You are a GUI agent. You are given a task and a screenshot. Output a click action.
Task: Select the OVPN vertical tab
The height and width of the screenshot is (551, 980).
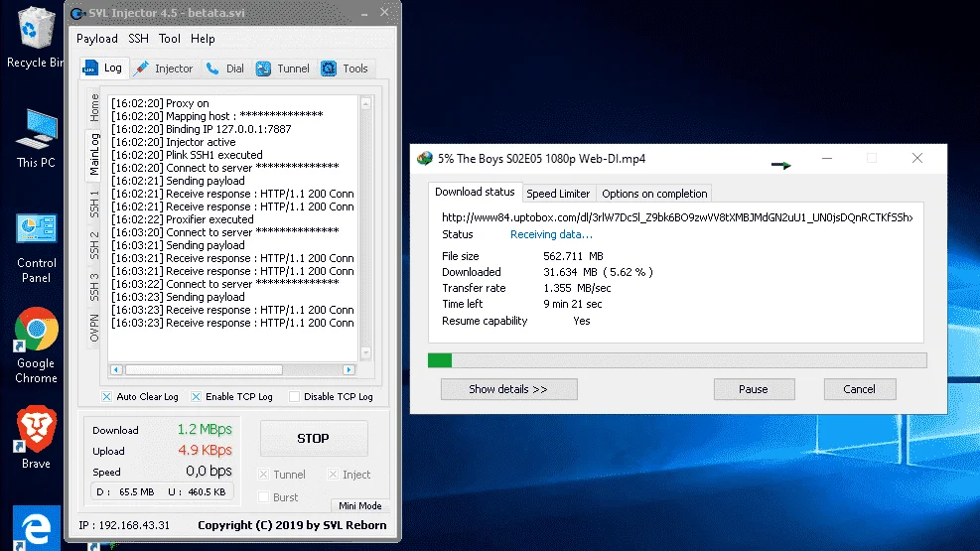coord(94,329)
